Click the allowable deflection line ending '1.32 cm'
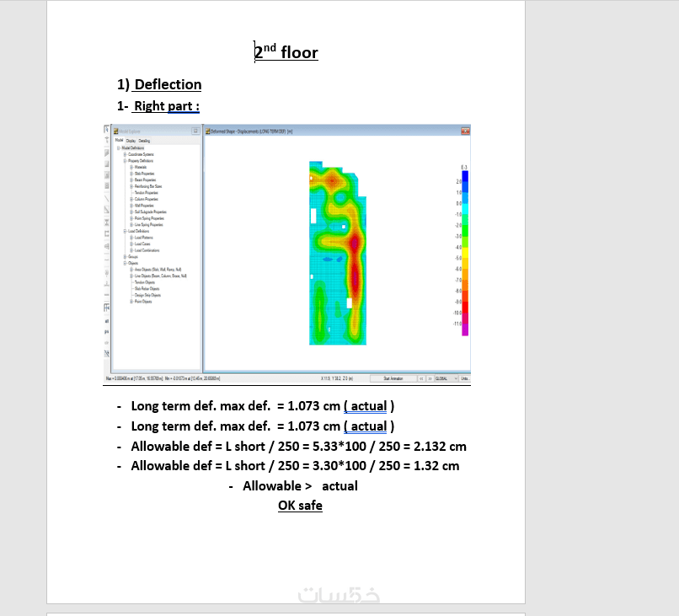 295,466
